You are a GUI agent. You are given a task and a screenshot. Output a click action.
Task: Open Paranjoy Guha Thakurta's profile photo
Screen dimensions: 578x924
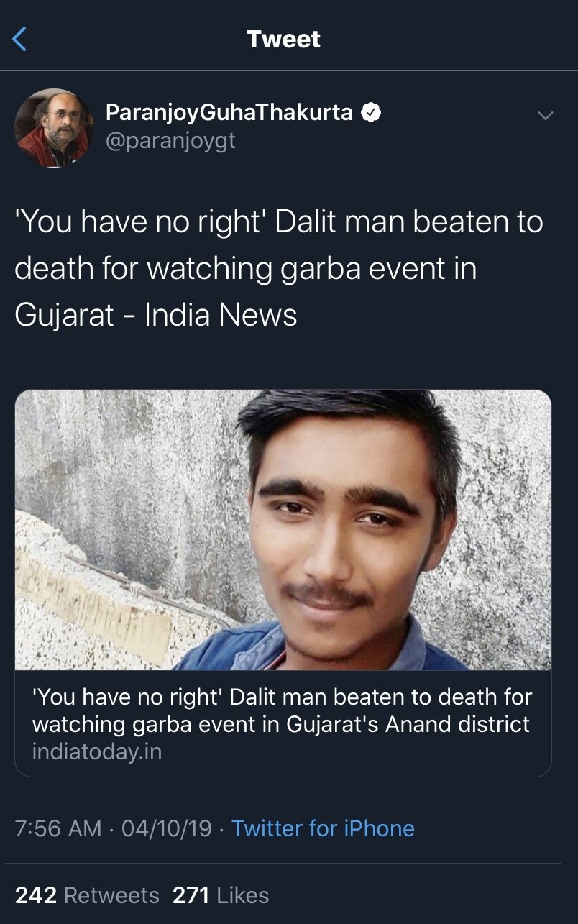(54, 128)
